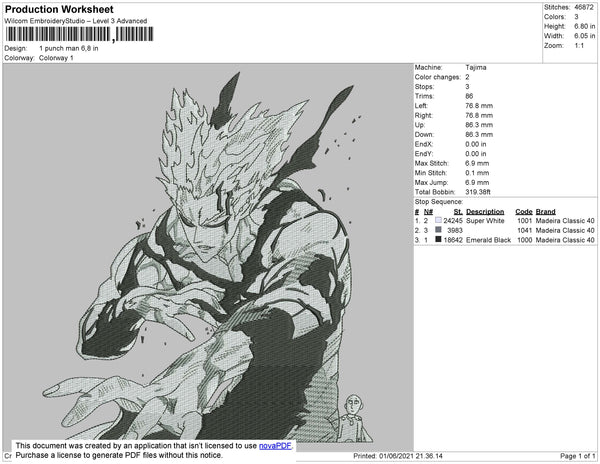Image resolution: width=600 pixels, height=464 pixels.
Task: Select 'Wilcom EmbroideryStudio – Level 3 Advanced' text
Action: click(x=76, y=21)
